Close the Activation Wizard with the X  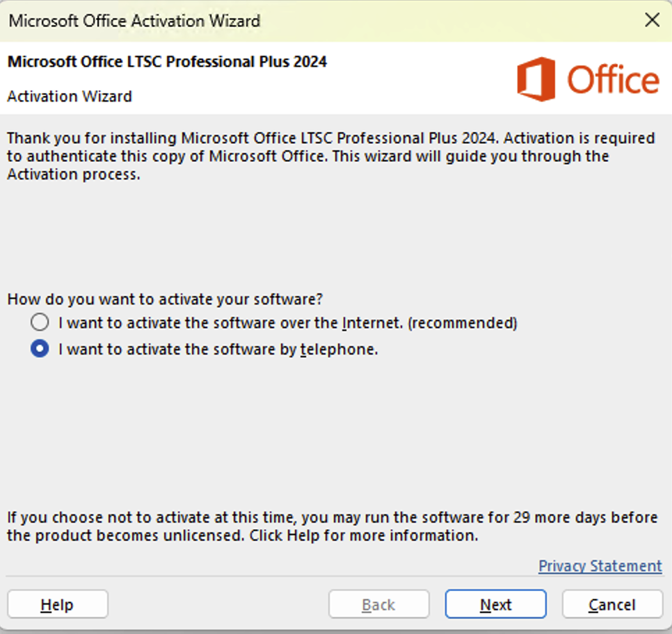click(x=652, y=20)
